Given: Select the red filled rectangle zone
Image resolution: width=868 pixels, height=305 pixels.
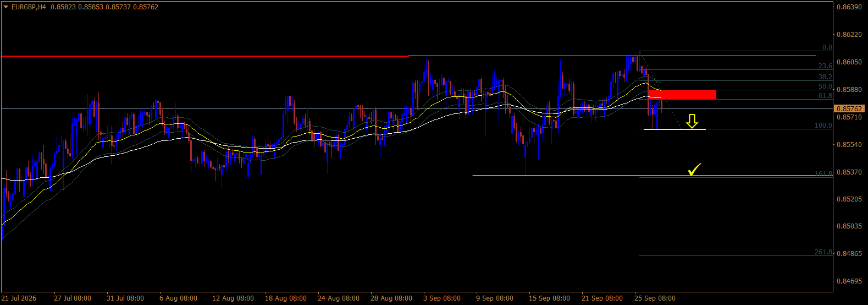Looking at the screenshot, I should [x=682, y=95].
